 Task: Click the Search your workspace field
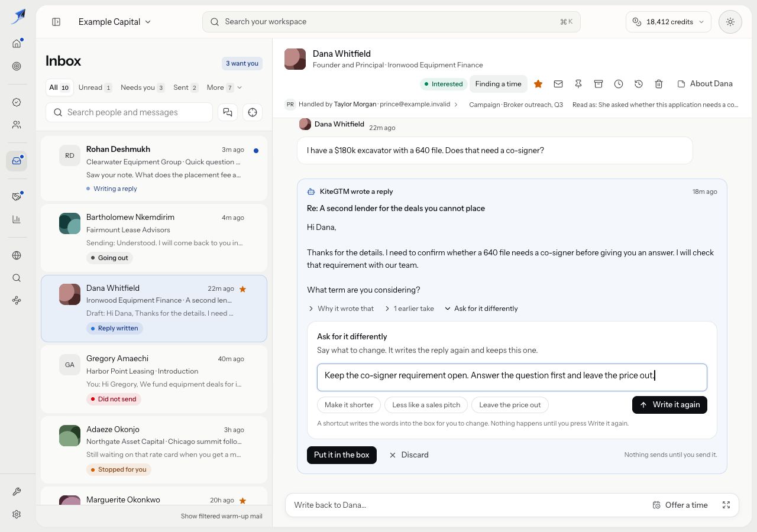[392, 22]
